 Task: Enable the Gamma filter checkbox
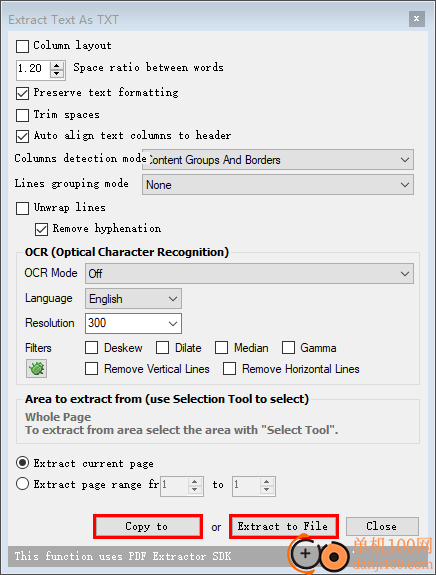(x=288, y=348)
